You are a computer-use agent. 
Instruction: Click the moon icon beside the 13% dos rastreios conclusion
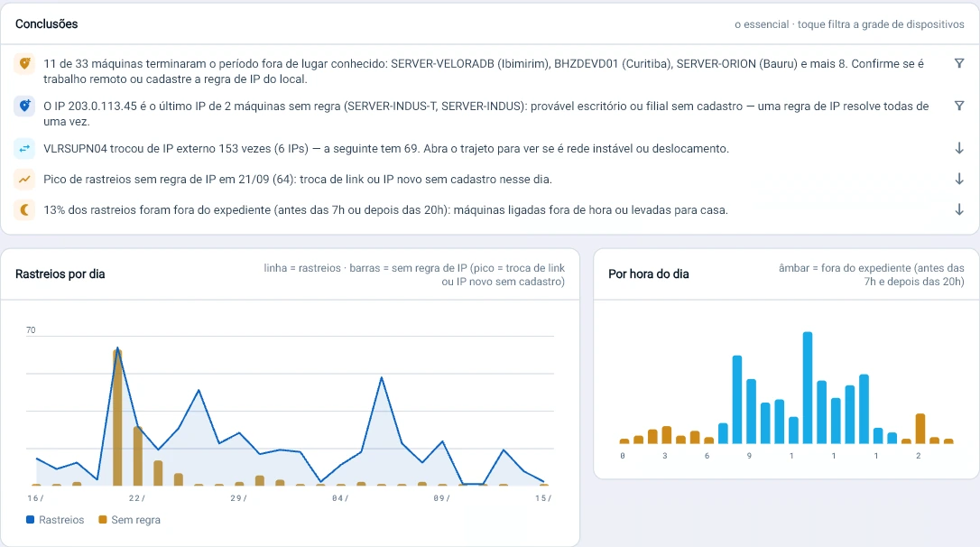point(24,210)
